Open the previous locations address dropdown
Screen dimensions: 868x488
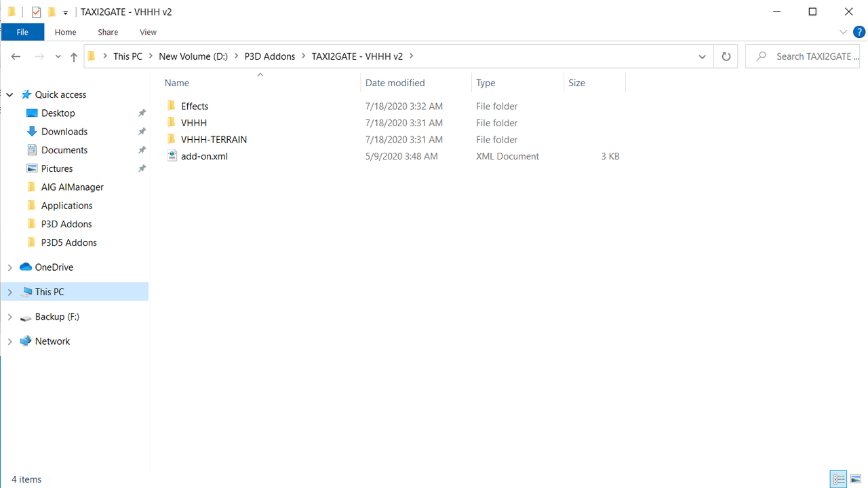702,56
